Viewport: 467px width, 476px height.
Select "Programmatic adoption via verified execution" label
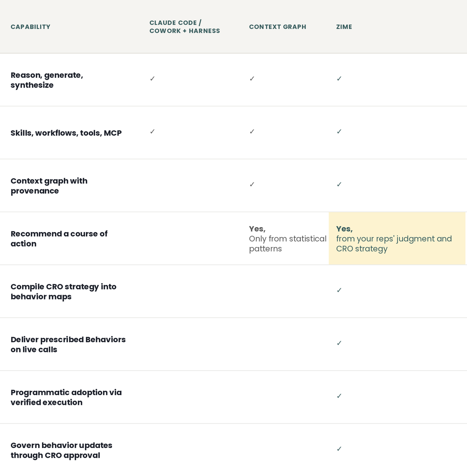(x=66, y=397)
